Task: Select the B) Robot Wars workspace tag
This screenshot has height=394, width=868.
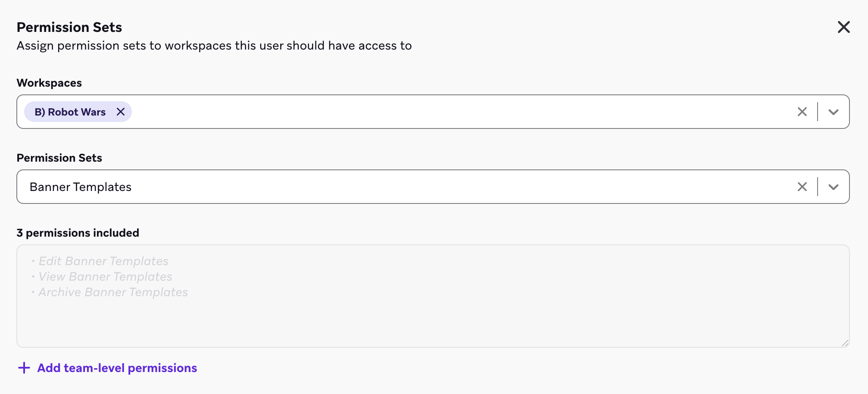Action: 70,112
